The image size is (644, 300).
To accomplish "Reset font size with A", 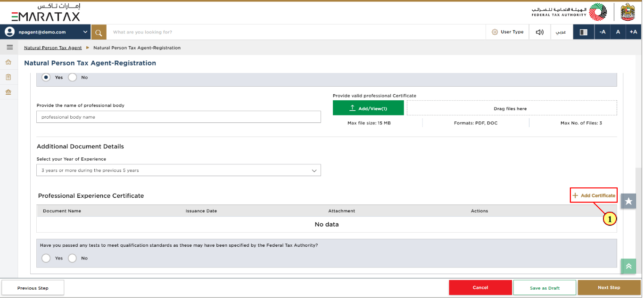I will [x=618, y=32].
